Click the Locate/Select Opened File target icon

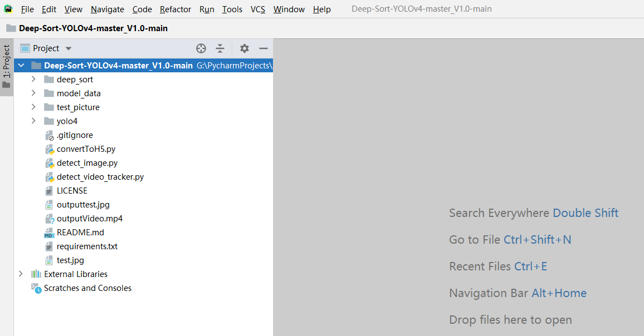(201, 48)
